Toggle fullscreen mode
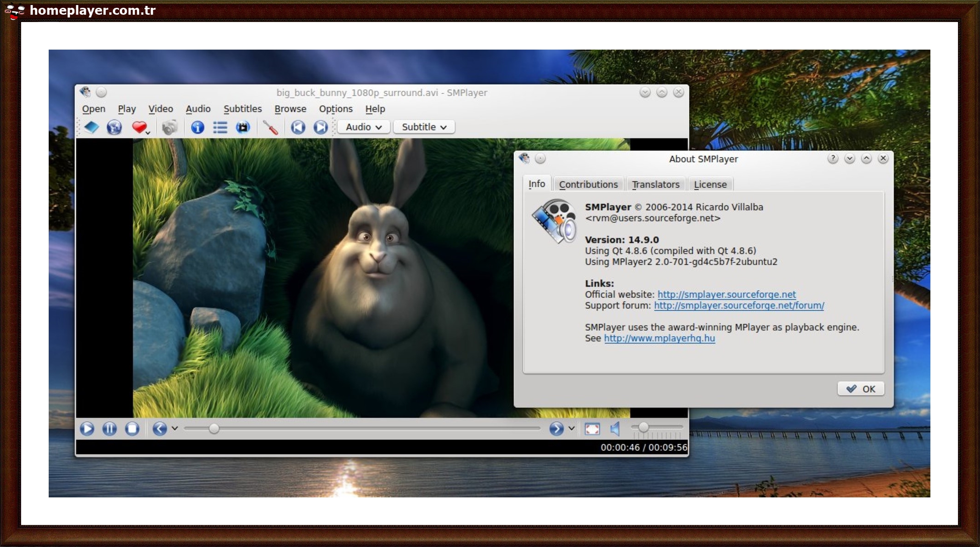Screen dimensions: 980x547 [x=592, y=429]
